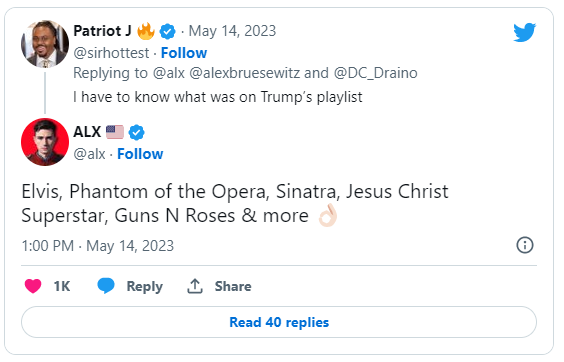Click the Read 40 replies button
Image resolution: width=564 pixels, height=362 pixels.
[279, 322]
